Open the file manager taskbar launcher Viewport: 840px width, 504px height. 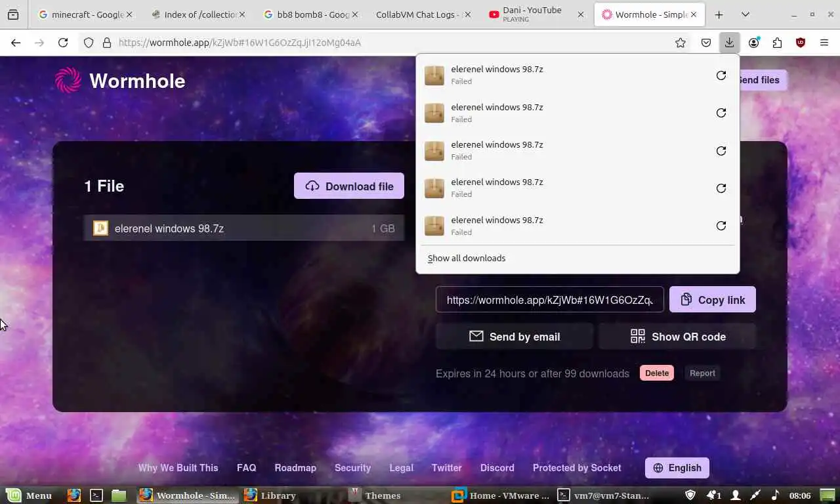coord(119,495)
